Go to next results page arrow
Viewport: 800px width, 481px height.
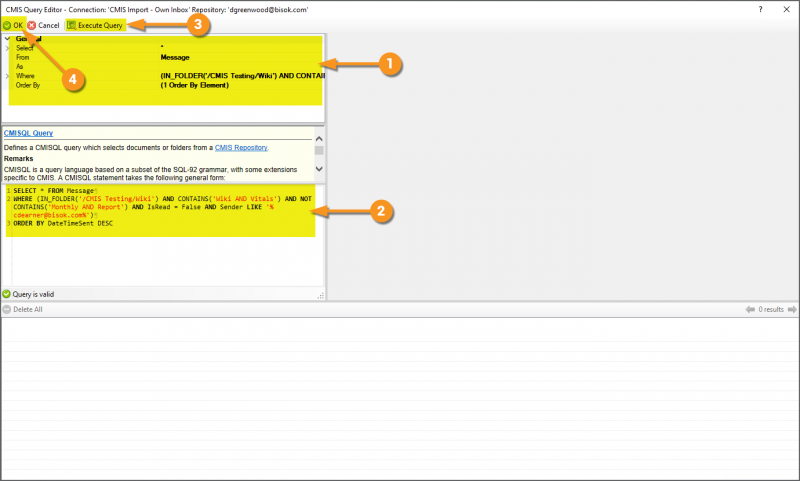[x=792, y=309]
